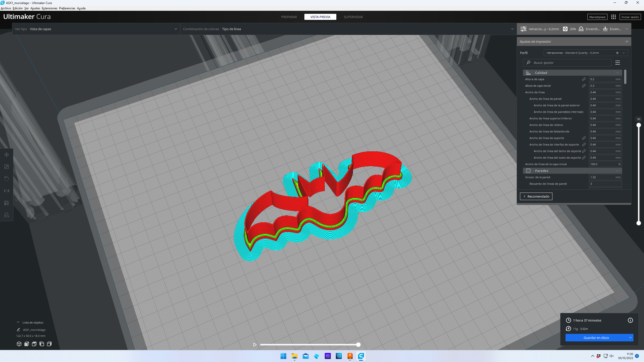Switch to the PREPARAR stage tab

(289, 17)
